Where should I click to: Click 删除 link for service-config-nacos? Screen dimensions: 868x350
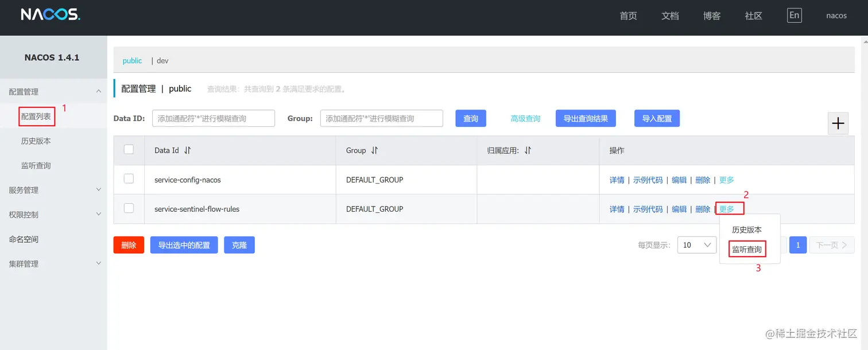click(x=703, y=180)
